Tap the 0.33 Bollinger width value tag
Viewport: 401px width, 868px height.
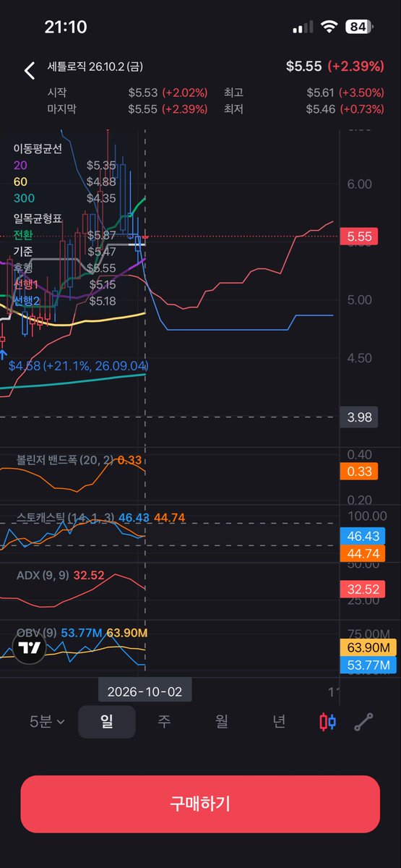[359, 472]
